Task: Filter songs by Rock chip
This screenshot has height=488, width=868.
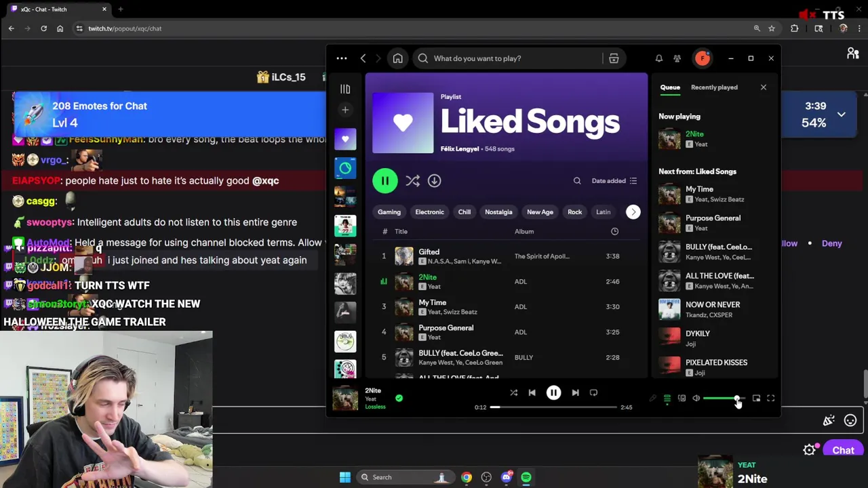Action: tap(574, 212)
